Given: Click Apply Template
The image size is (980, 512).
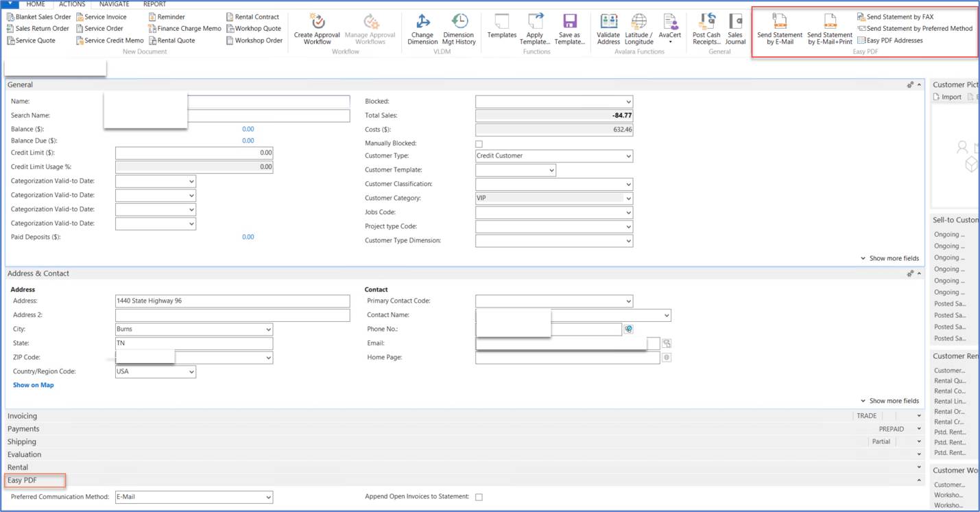Looking at the screenshot, I should 535,29.
